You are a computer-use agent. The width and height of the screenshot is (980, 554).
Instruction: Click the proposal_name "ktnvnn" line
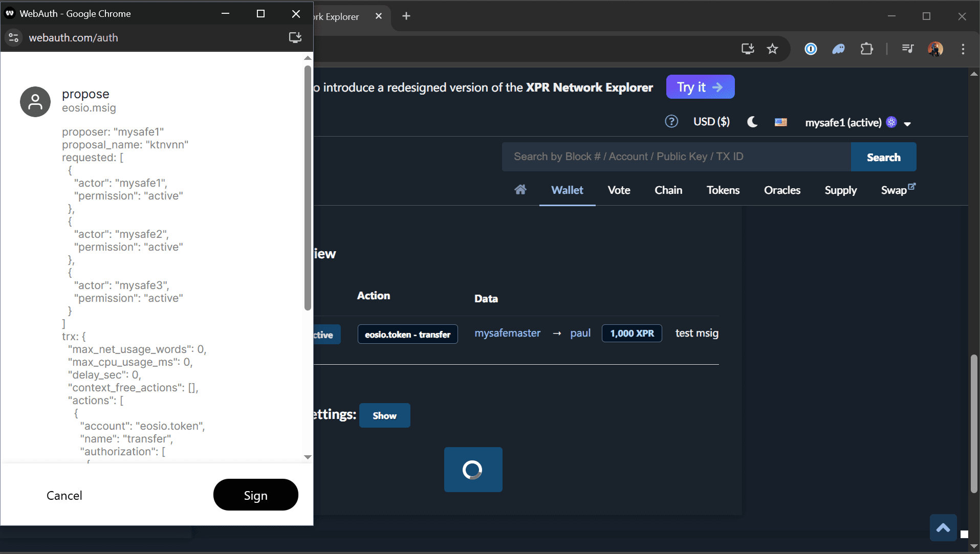pyautogui.click(x=125, y=145)
